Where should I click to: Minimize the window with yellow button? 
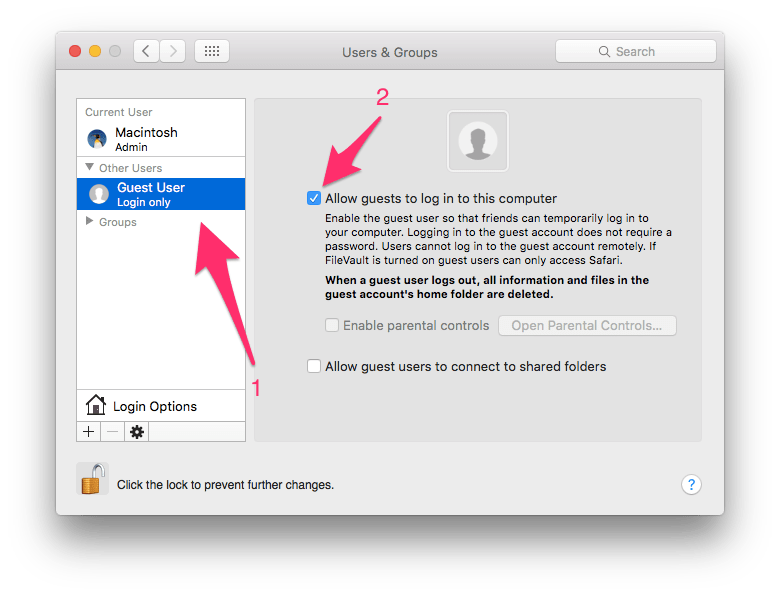(x=95, y=51)
